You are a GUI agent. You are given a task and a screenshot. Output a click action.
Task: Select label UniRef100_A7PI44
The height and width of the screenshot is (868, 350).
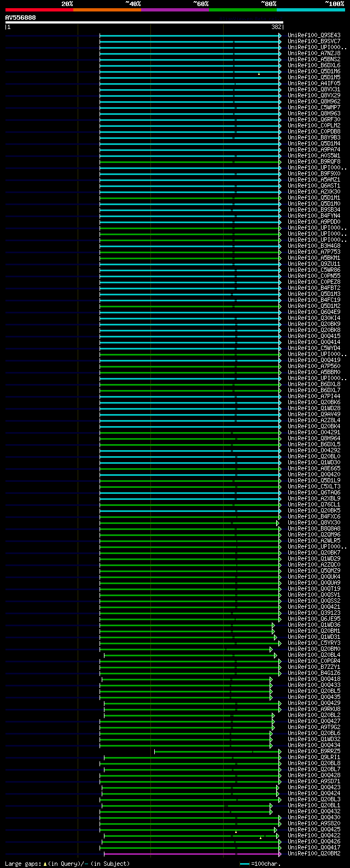point(314,396)
